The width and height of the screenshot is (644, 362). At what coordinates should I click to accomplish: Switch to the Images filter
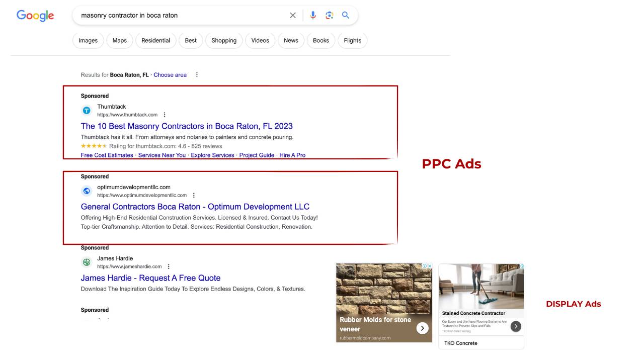click(x=88, y=41)
